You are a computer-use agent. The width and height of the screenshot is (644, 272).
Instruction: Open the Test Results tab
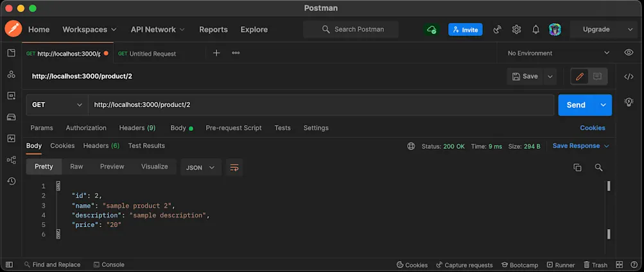pyautogui.click(x=146, y=146)
